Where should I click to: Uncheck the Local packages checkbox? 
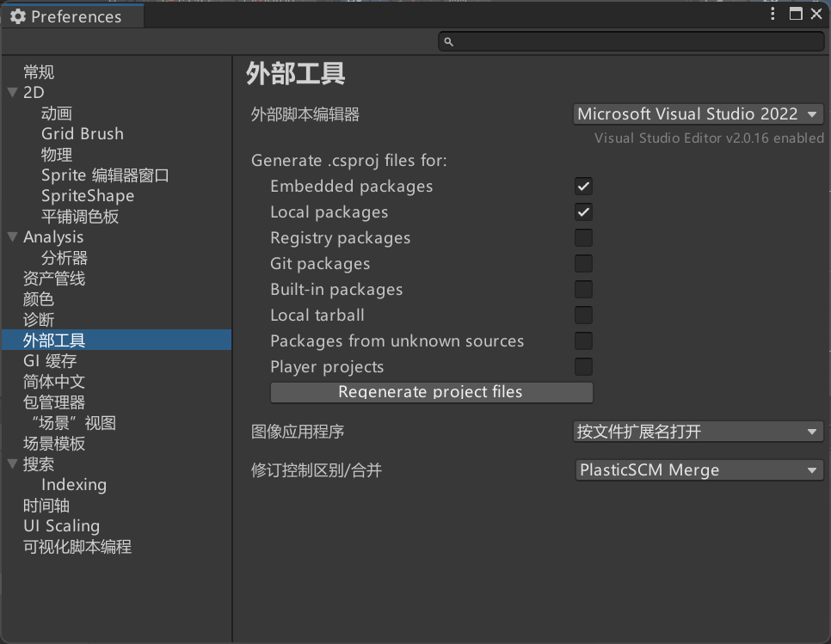click(x=583, y=212)
